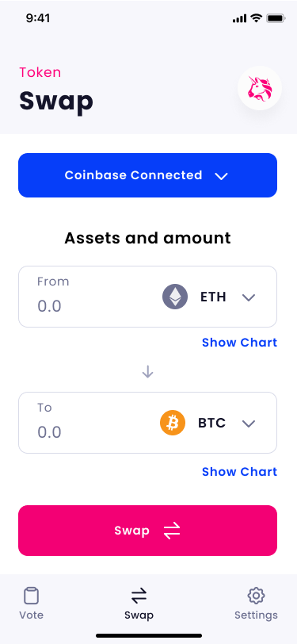Image resolution: width=297 pixels, height=644 pixels.
Task: Switch to the Settings tab label
Action: tap(256, 615)
